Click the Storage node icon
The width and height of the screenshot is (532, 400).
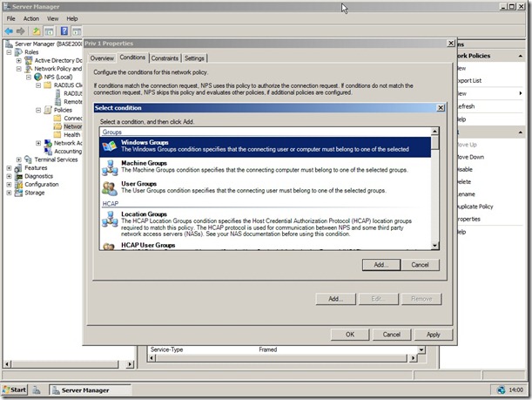click(x=18, y=193)
